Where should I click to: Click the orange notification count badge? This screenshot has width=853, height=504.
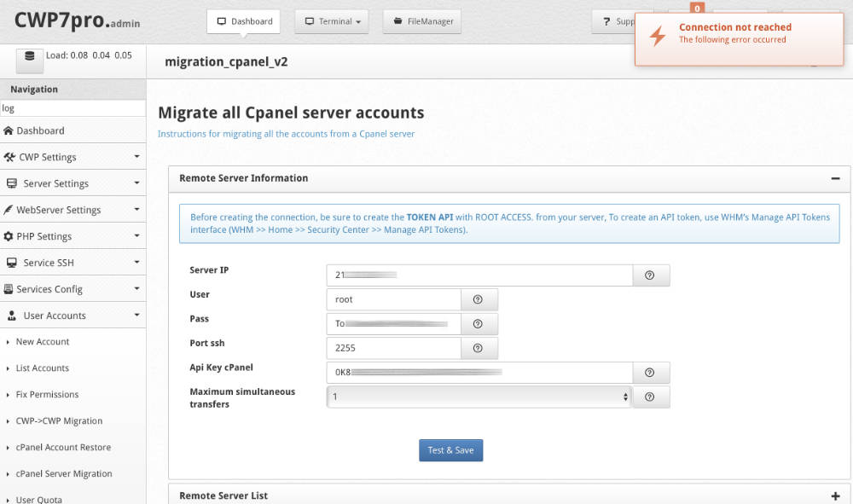[x=697, y=8]
